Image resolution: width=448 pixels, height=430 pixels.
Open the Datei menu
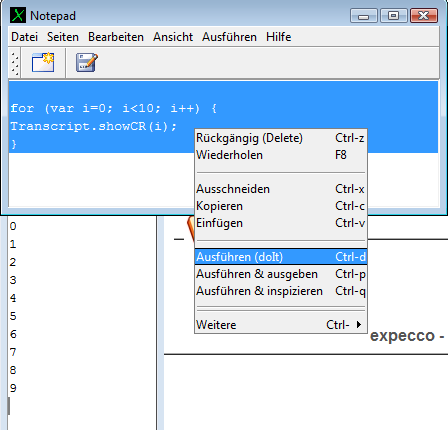24,37
